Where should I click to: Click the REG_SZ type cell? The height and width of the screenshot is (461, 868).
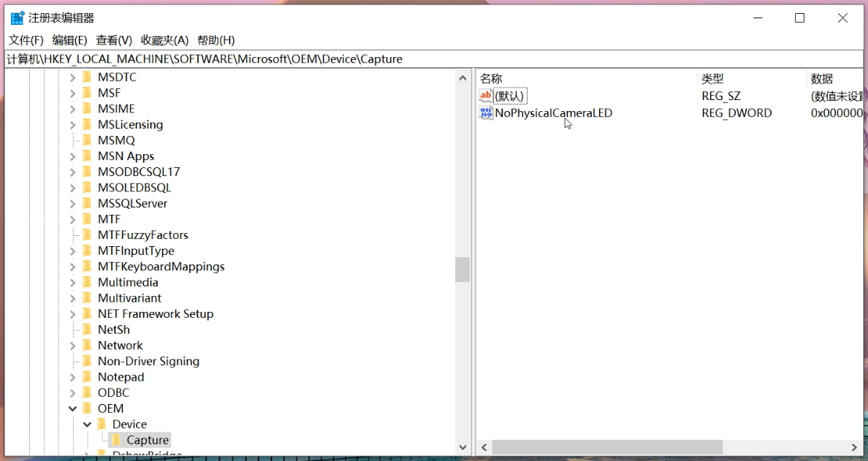pos(720,96)
